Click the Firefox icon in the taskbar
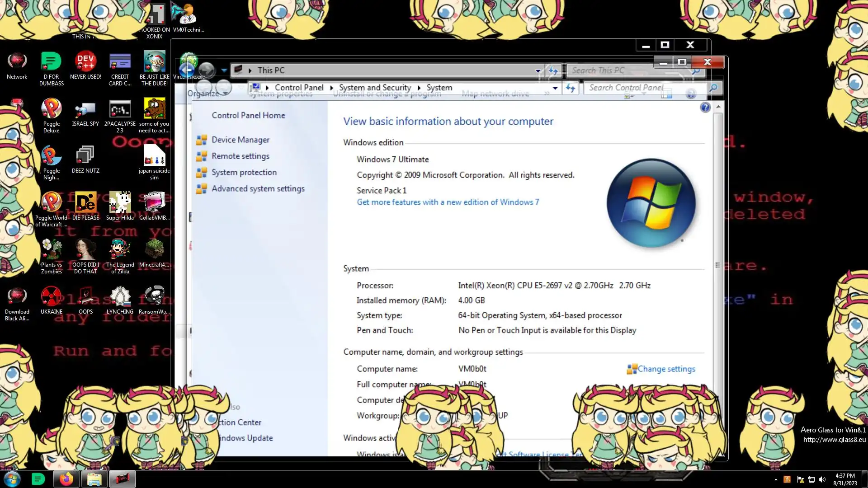Viewport: 868px width, 488px height. pos(66,479)
